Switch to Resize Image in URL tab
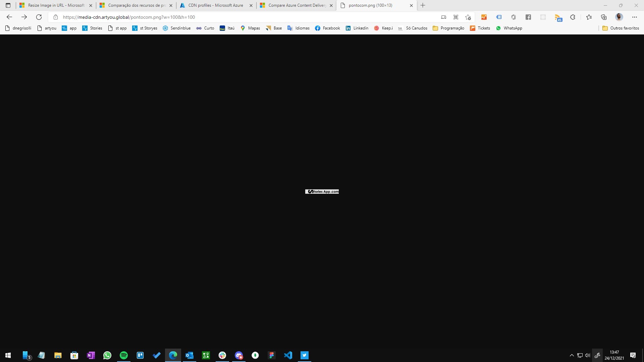The width and height of the screenshot is (644, 362). 56,5
